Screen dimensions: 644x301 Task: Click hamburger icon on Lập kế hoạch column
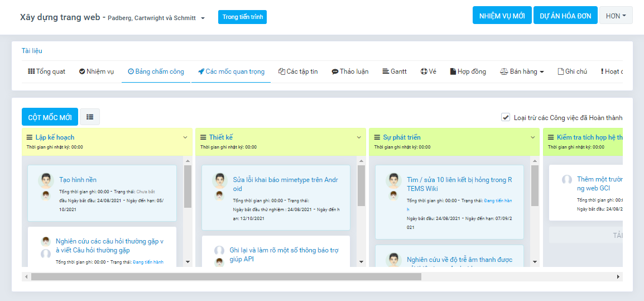coord(30,137)
